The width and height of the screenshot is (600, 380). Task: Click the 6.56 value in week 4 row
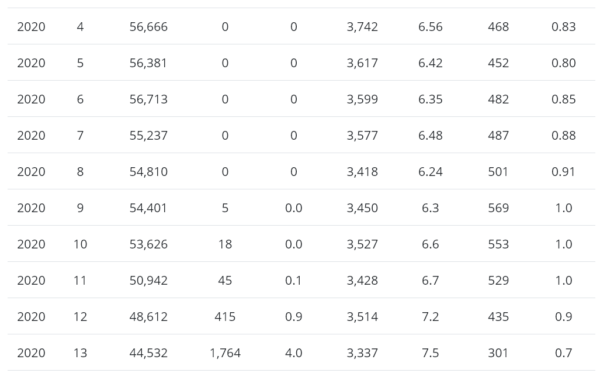click(x=430, y=27)
